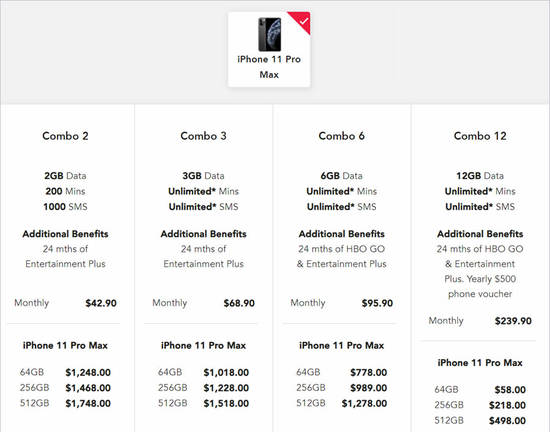Image resolution: width=550 pixels, height=432 pixels.
Task: Pick 256GB at $218.00 under Combo 12
Action: coord(480,405)
